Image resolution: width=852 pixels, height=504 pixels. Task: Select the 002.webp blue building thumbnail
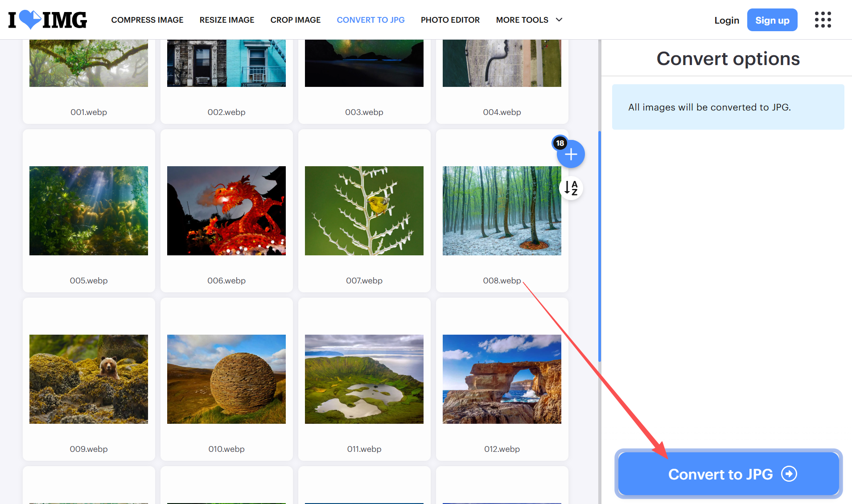pos(226,63)
